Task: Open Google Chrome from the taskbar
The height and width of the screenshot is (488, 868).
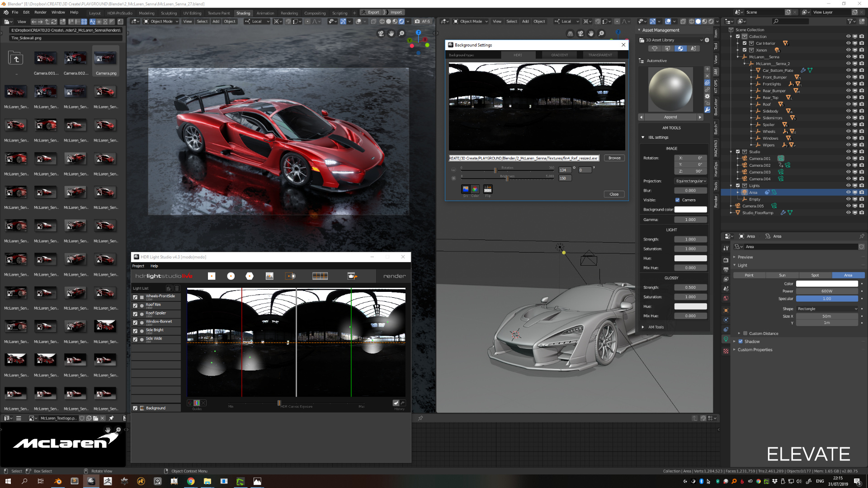Action: [191, 481]
